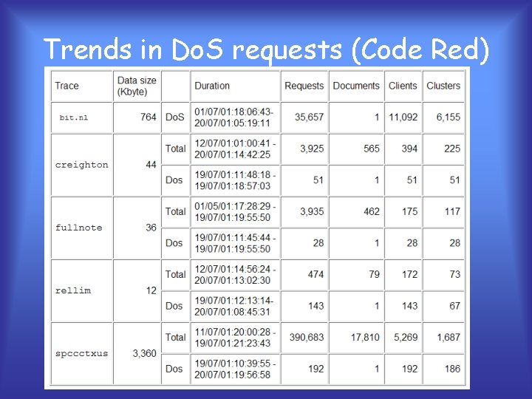Click the 'Clusters' column header
This screenshot has height=399, width=532.
pos(443,86)
